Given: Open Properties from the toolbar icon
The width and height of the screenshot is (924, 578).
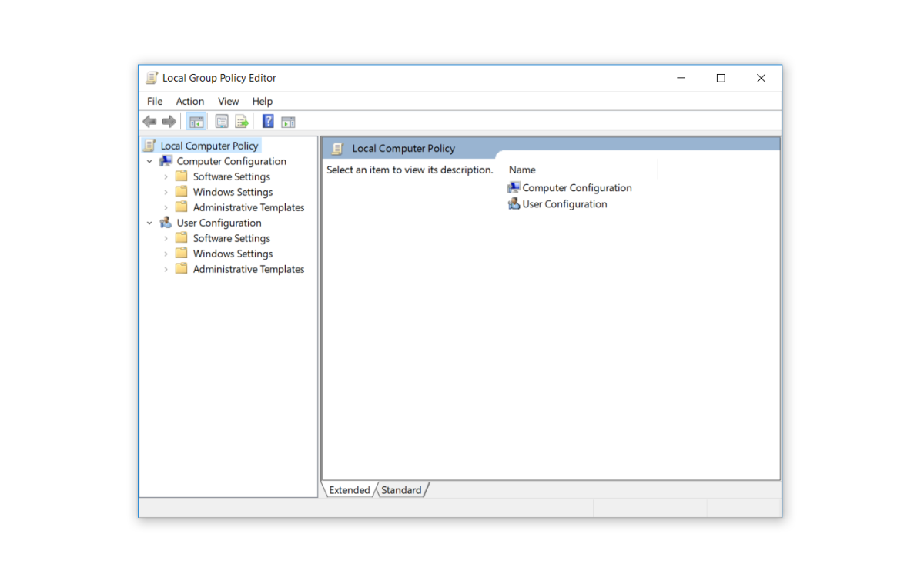Looking at the screenshot, I should click(x=222, y=122).
